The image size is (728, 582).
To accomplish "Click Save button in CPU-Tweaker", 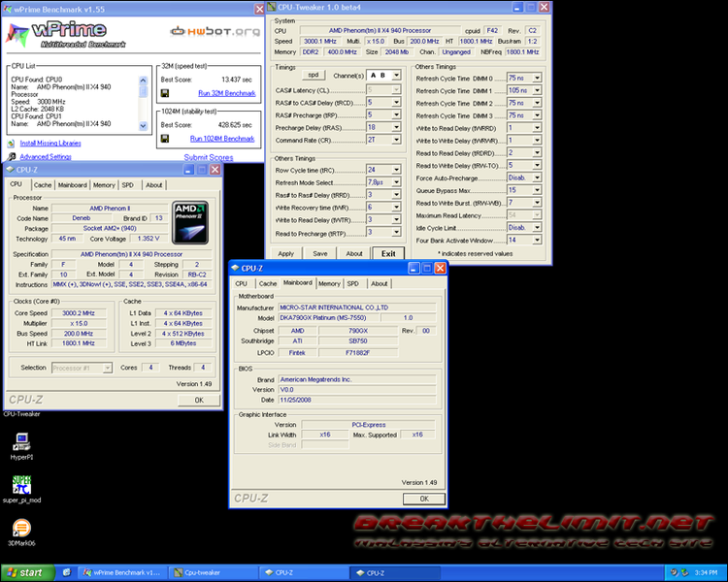I will [320, 253].
